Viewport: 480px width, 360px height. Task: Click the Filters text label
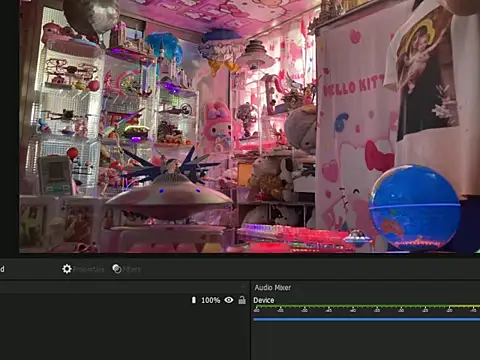pyautogui.click(x=132, y=269)
